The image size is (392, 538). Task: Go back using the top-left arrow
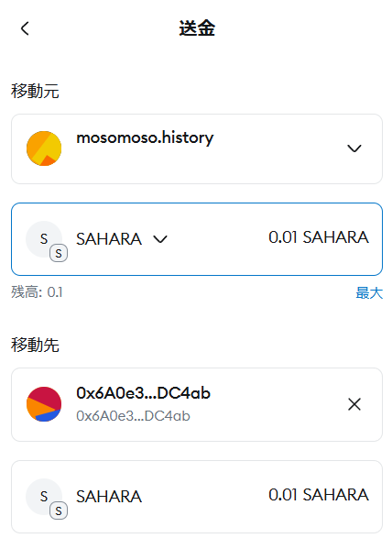25,28
